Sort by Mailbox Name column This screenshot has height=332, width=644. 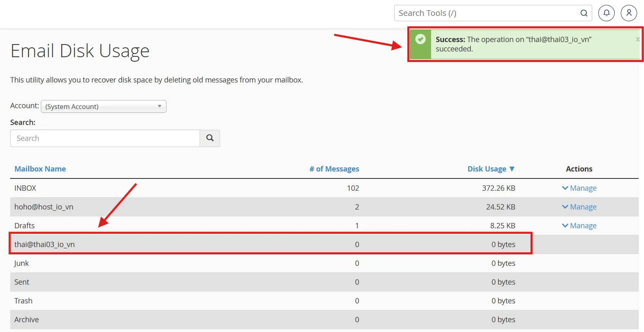point(40,169)
